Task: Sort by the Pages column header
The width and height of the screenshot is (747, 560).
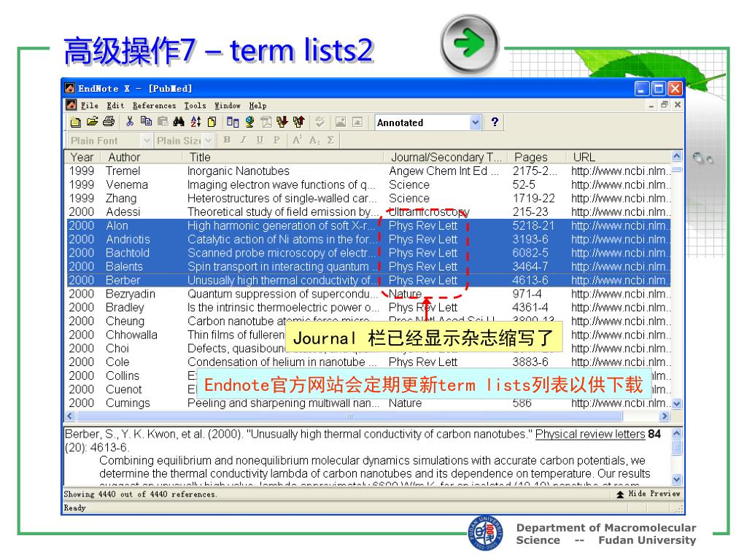Action: coord(537,157)
